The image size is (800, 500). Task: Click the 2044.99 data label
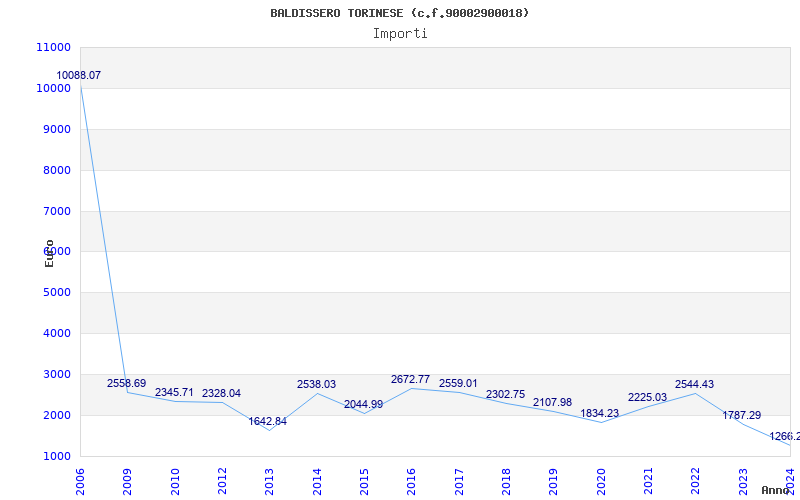point(364,405)
